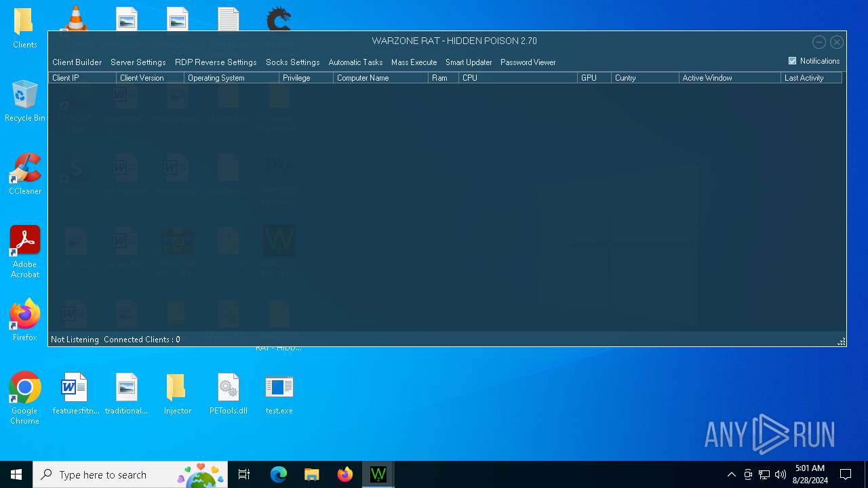This screenshot has width=868, height=488.
Task: Sort by CPU column header
Action: pyautogui.click(x=518, y=78)
